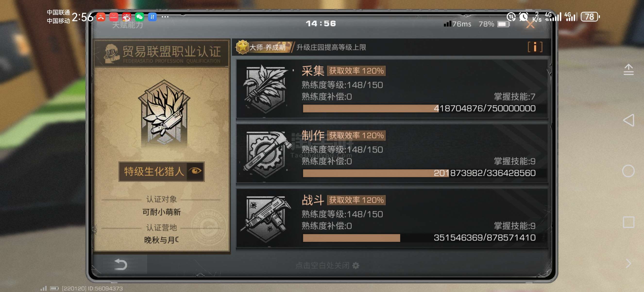
Task: Select the 采集 gathering leaf badge icon
Action: coord(265,89)
